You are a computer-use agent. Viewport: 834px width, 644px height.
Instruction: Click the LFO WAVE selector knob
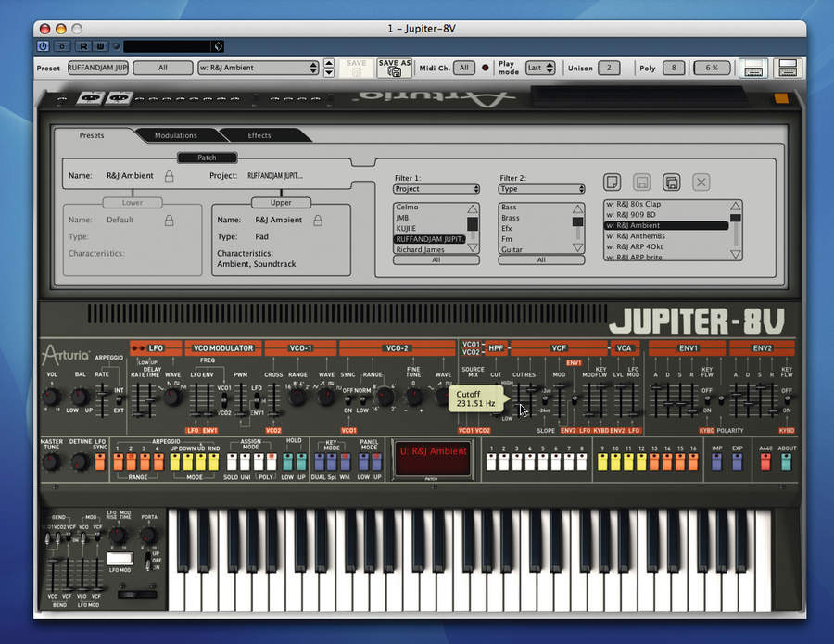coord(172,397)
